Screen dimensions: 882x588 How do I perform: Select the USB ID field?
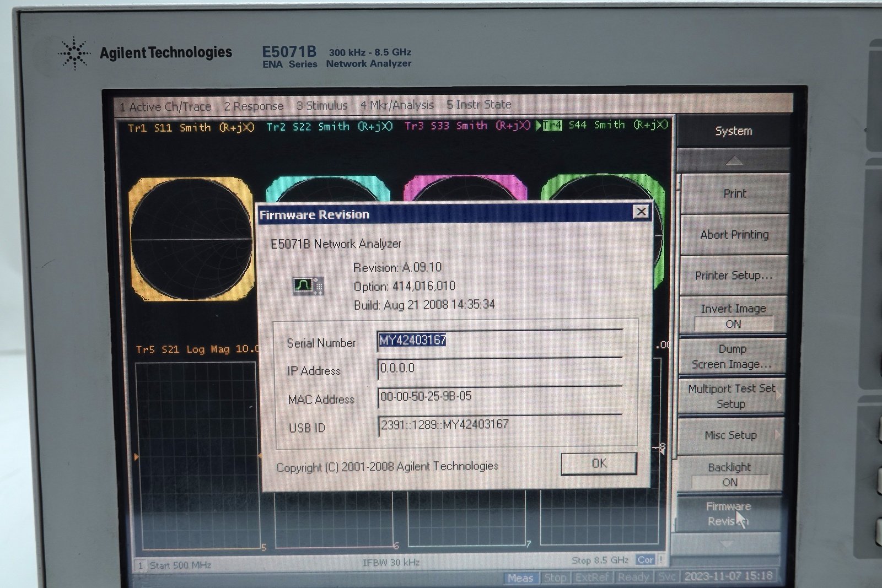pos(500,425)
